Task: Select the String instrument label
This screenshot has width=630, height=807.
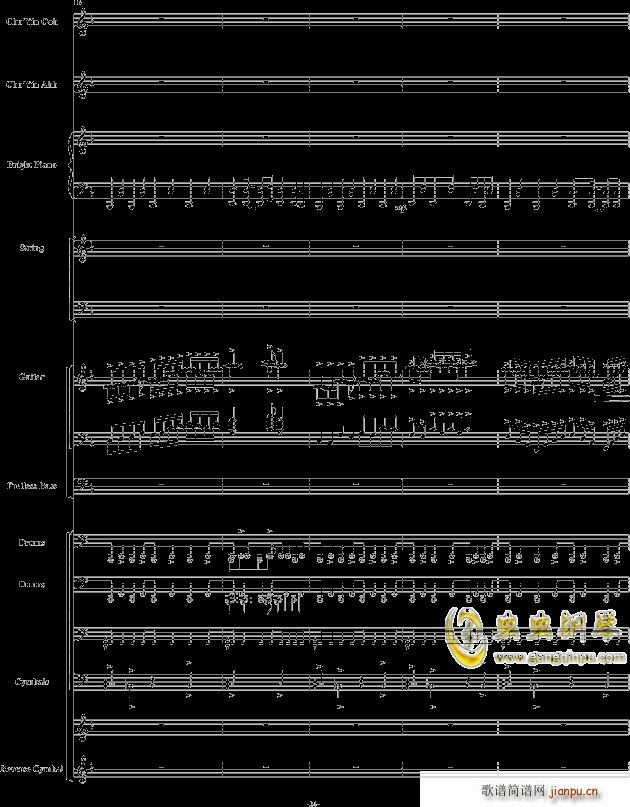Action: click(31, 247)
